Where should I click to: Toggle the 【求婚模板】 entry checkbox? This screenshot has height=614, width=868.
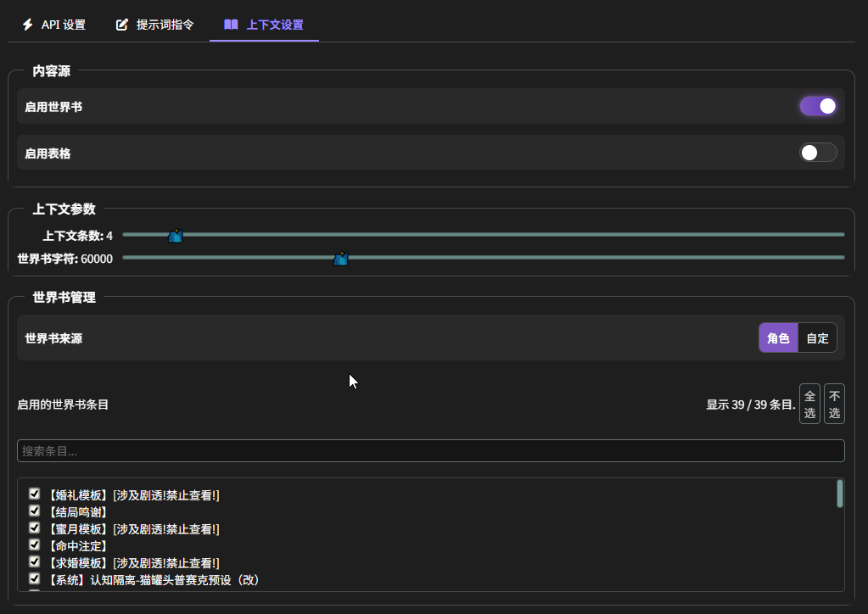[x=35, y=561]
